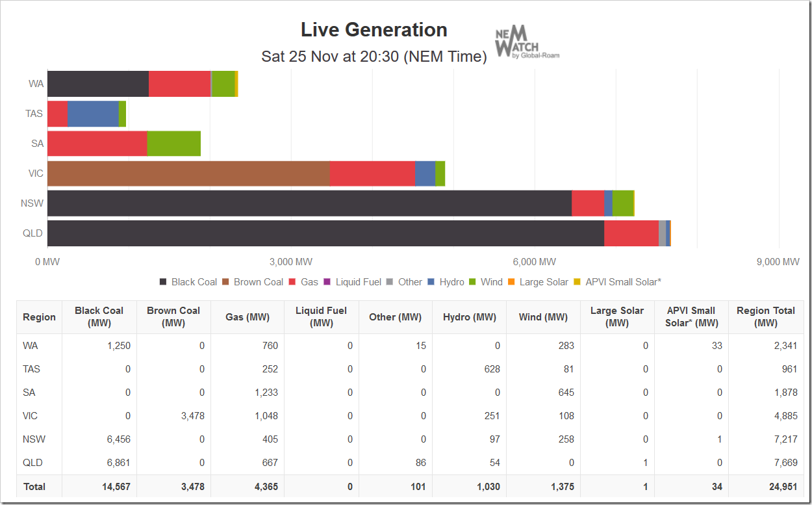Toggle Brown Coal series in legend

click(x=252, y=282)
